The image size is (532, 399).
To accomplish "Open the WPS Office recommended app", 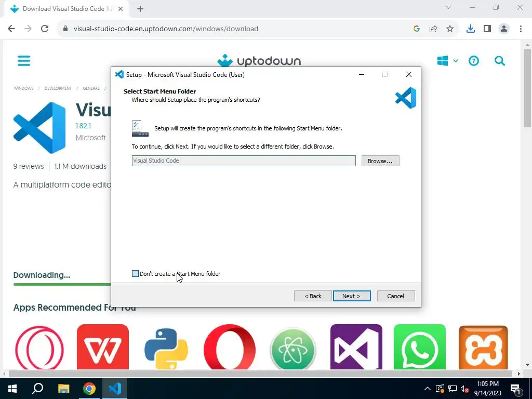I will [x=103, y=347].
